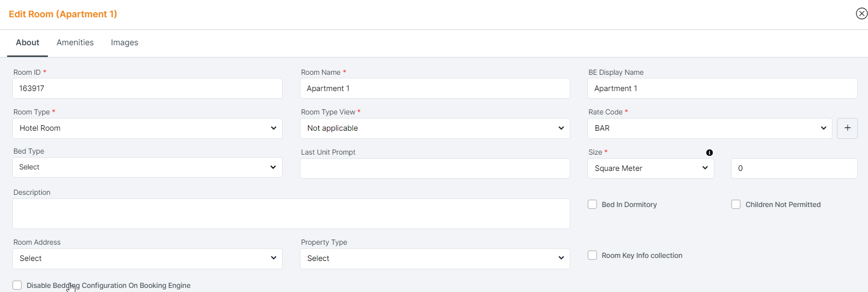Open the Images tab
The image size is (868, 292).
(x=125, y=43)
